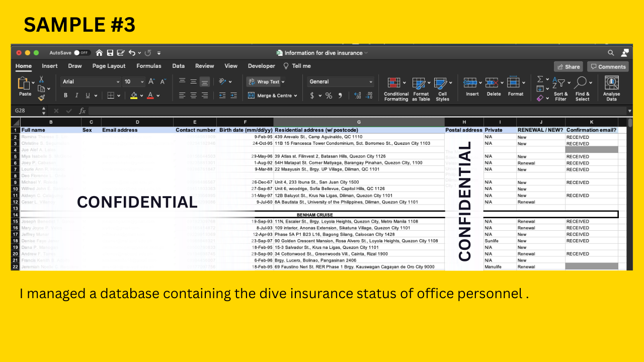Click the Insert cells button
The height and width of the screenshot is (362, 644).
tap(472, 86)
